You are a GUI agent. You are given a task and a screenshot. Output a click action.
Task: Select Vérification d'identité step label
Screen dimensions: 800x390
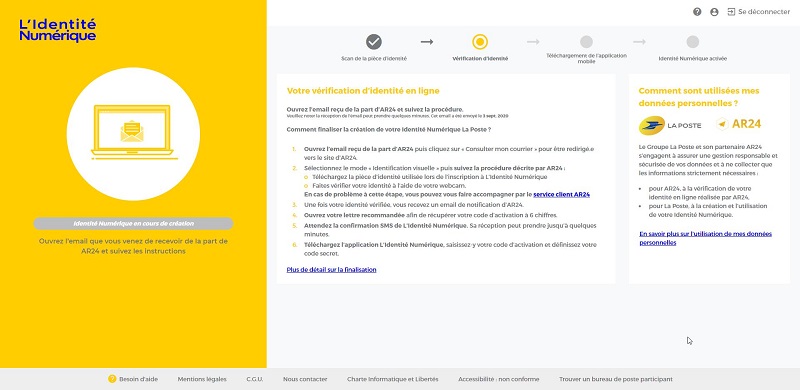coord(480,59)
